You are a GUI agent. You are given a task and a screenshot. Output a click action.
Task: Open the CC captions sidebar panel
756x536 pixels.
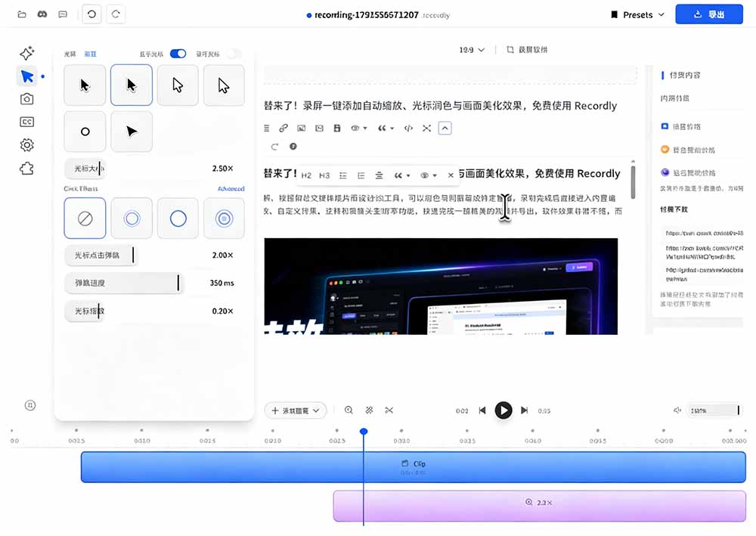27,122
